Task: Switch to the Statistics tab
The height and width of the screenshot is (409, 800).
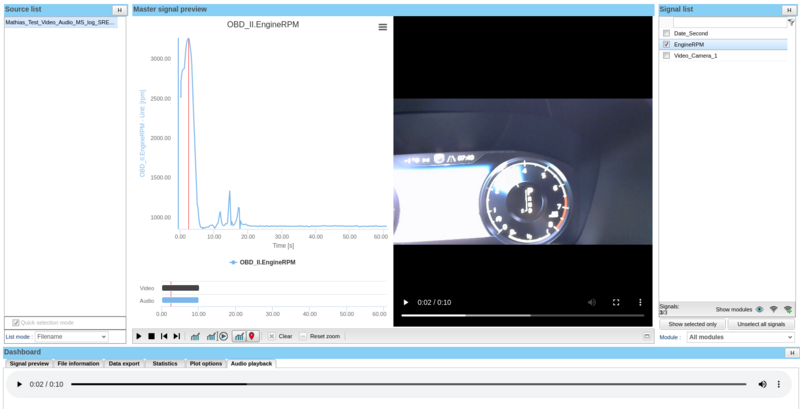Action: click(x=165, y=363)
